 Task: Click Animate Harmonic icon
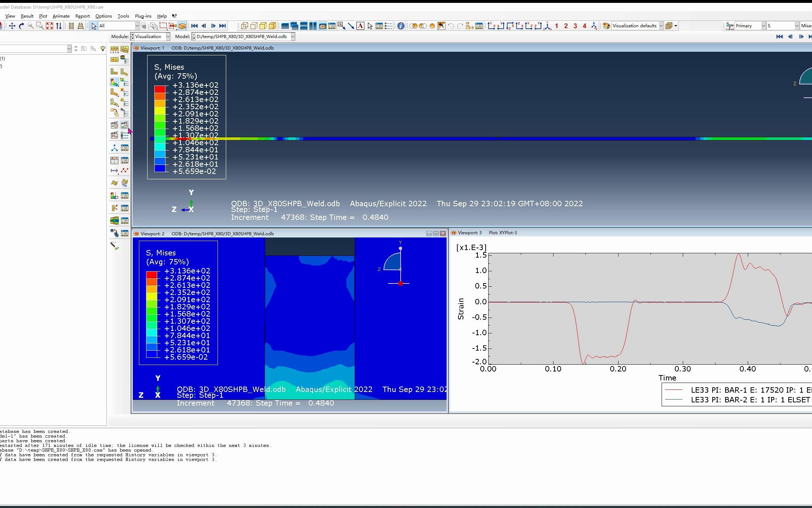click(114, 135)
